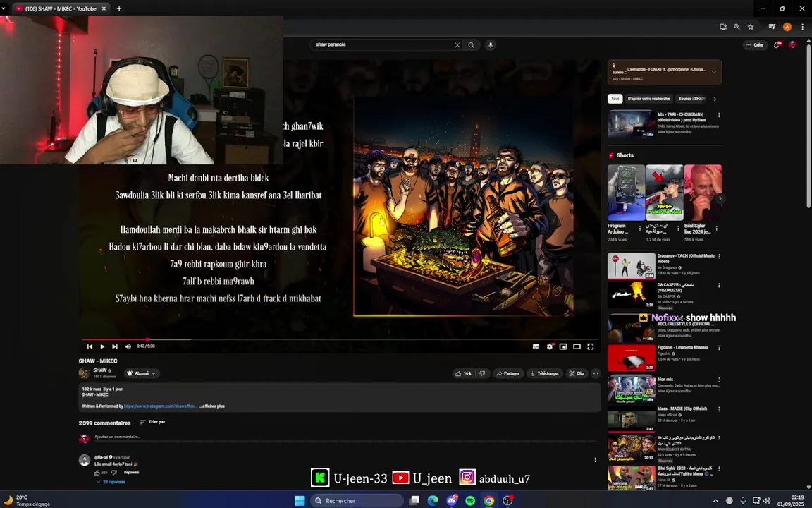Bookmark this page with star icon
Screen dimensions: 812x508
pos(751,27)
